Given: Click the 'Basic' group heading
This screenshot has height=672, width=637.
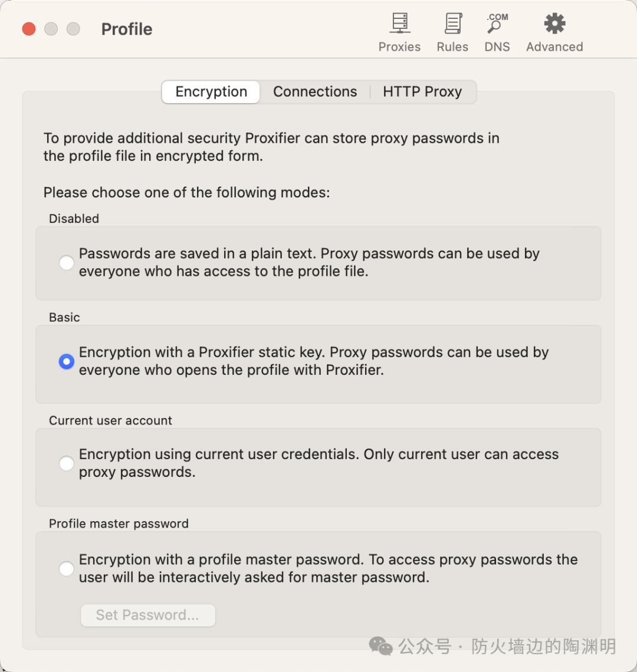Looking at the screenshot, I should tap(64, 318).
